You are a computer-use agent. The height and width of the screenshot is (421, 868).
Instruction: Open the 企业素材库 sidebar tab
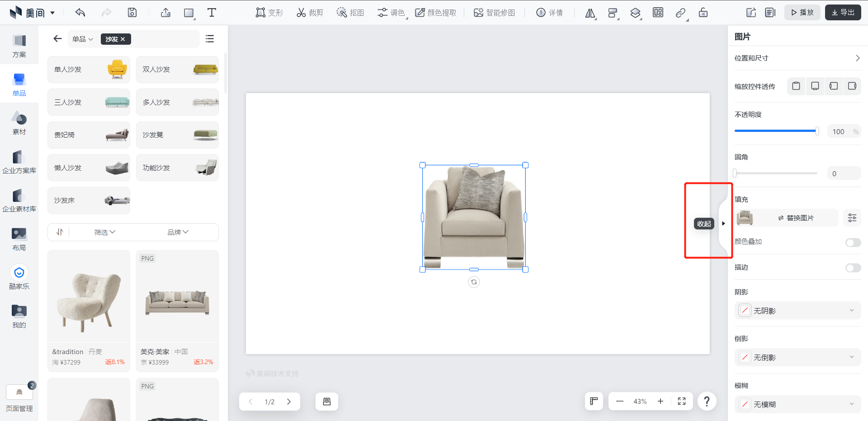(x=19, y=201)
